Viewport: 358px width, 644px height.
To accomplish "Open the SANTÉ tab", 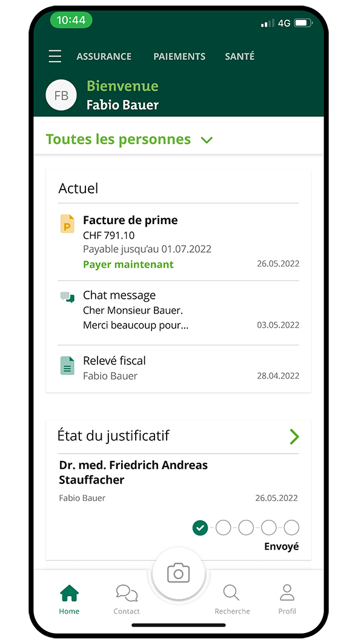I will pos(240,56).
